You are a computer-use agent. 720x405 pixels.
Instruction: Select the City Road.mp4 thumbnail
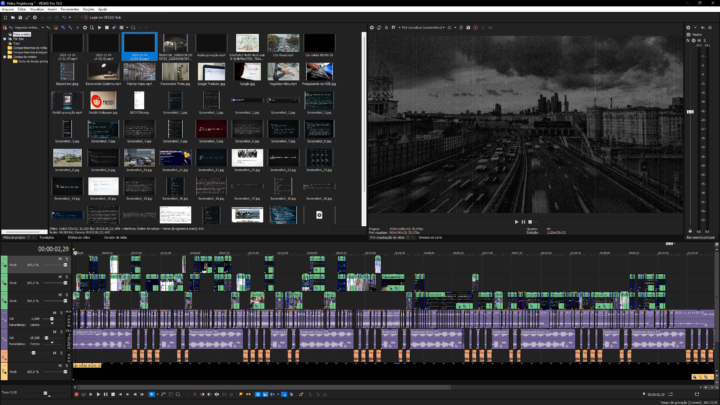tap(285, 43)
